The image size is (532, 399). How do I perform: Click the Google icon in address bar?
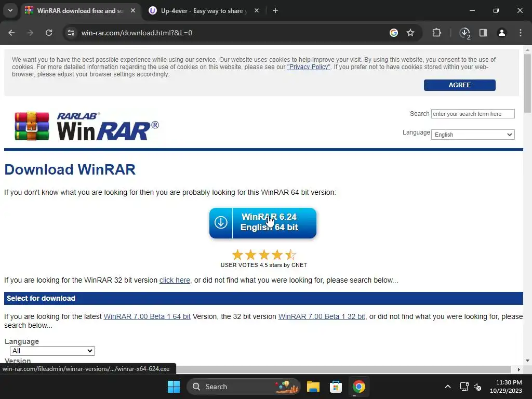click(394, 33)
